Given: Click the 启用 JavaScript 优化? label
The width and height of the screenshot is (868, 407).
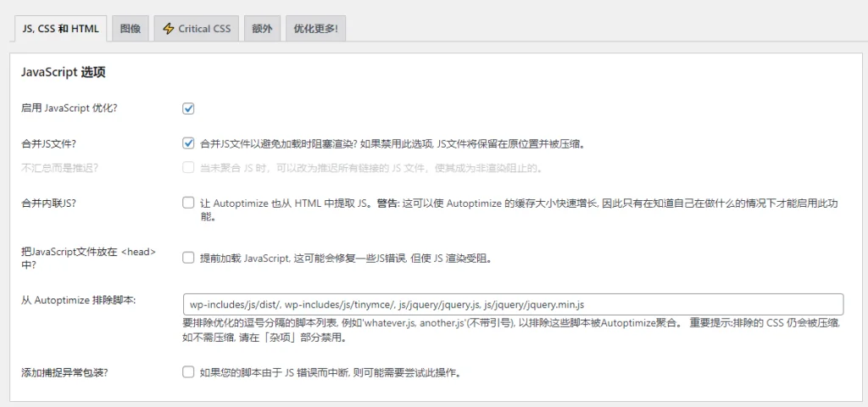Looking at the screenshot, I should [x=70, y=109].
